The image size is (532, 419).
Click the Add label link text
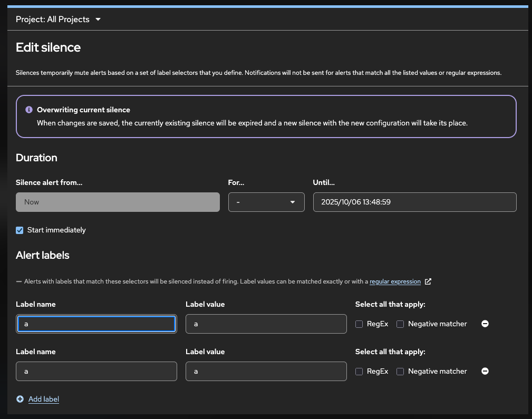(x=44, y=399)
